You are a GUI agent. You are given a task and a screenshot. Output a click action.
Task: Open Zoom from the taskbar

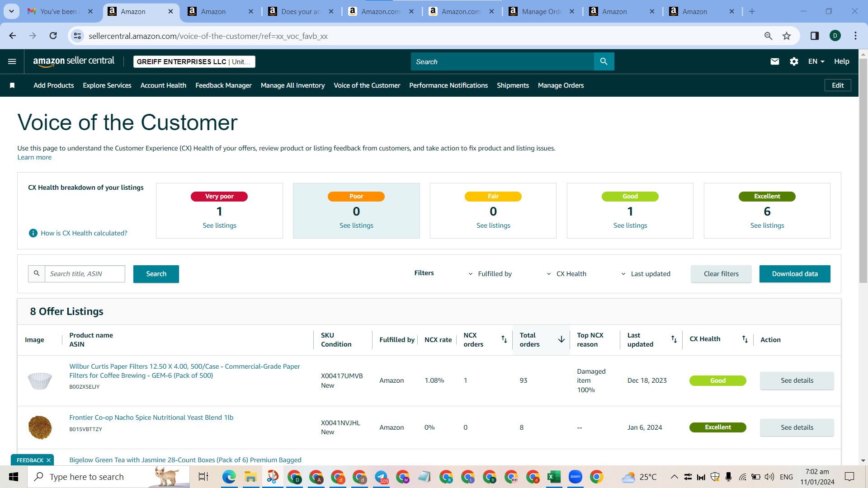[576, 477]
